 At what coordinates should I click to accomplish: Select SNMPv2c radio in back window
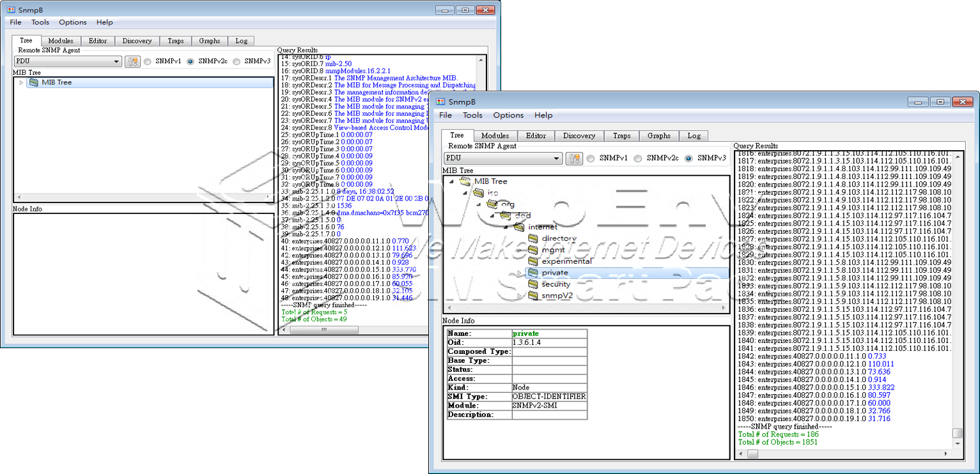coord(190,62)
